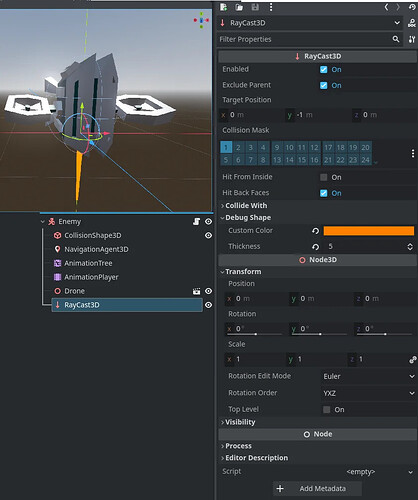The height and width of the screenshot is (500, 418).
Task: Expand the Collide With section
Action: [246, 206]
